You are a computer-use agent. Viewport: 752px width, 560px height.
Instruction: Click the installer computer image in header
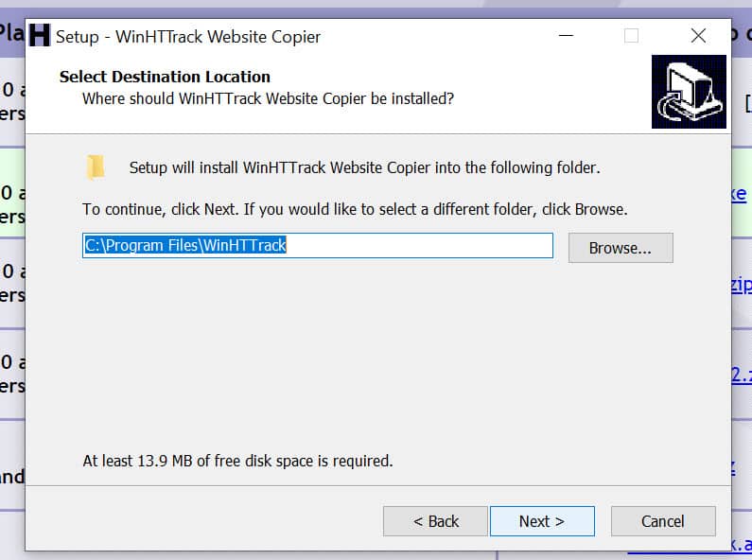click(689, 92)
